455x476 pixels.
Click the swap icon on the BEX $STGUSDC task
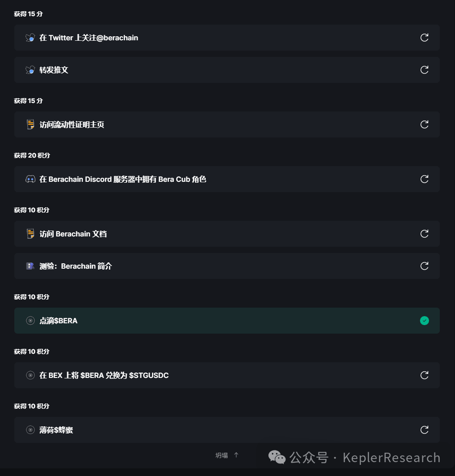pos(30,375)
